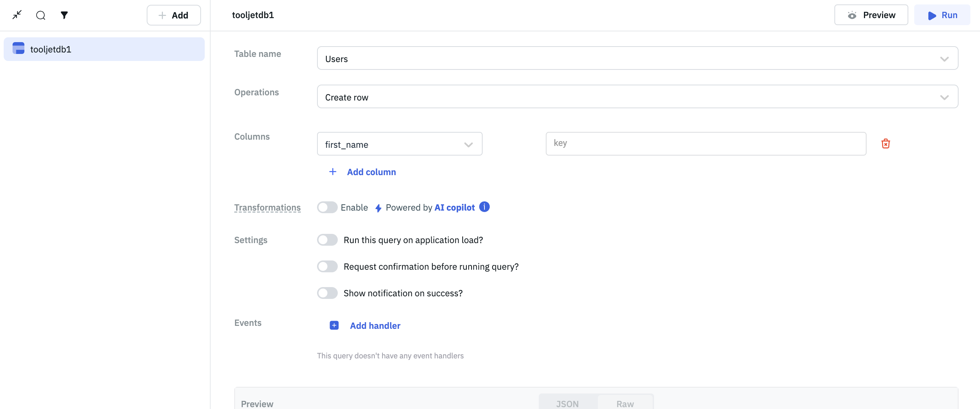980x409 pixels.
Task: Click the Preview button with eye icon
Action: click(871, 15)
